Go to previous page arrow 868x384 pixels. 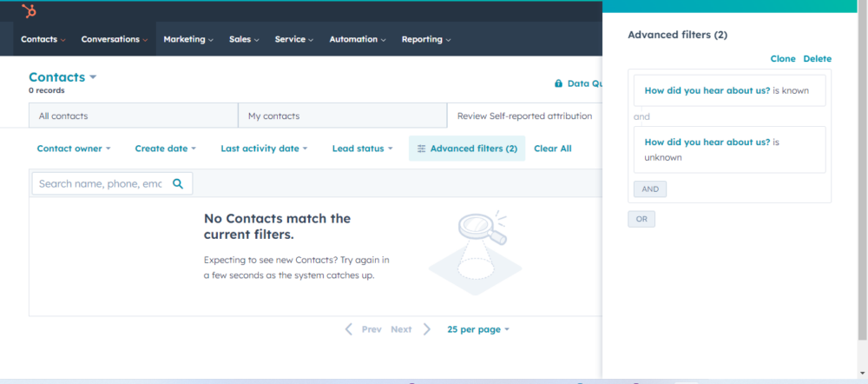pyautogui.click(x=349, y=329)
